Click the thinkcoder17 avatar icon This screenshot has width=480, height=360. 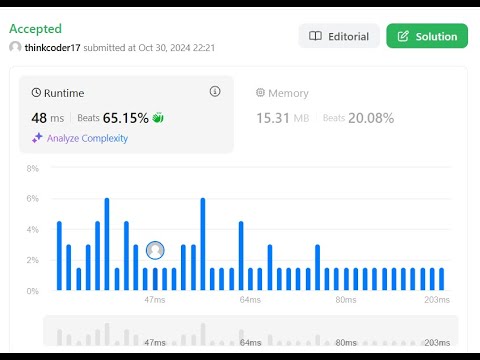(15, 47)
